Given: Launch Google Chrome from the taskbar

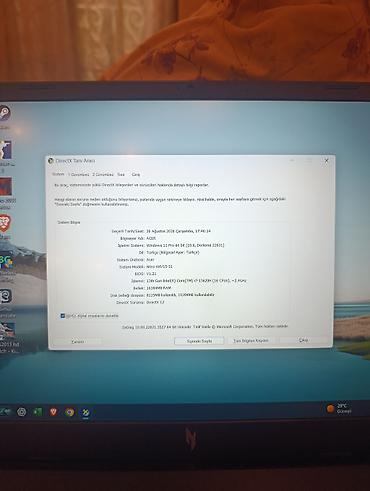Looking at the screenshot, I should pos(70,412).
